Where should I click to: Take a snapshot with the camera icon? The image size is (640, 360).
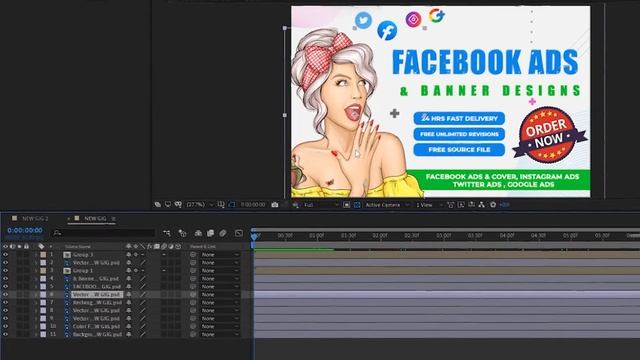click(x=275, y=204)
